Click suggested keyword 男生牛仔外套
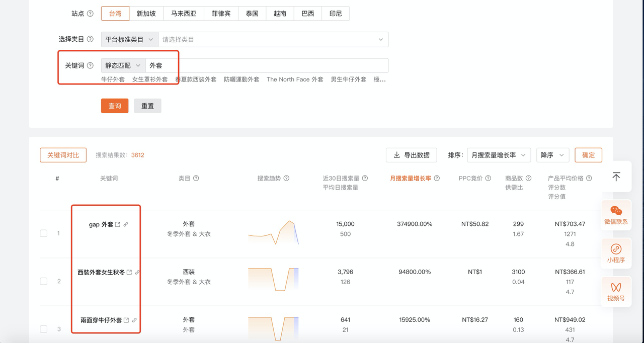 click(x=348, y=79)
